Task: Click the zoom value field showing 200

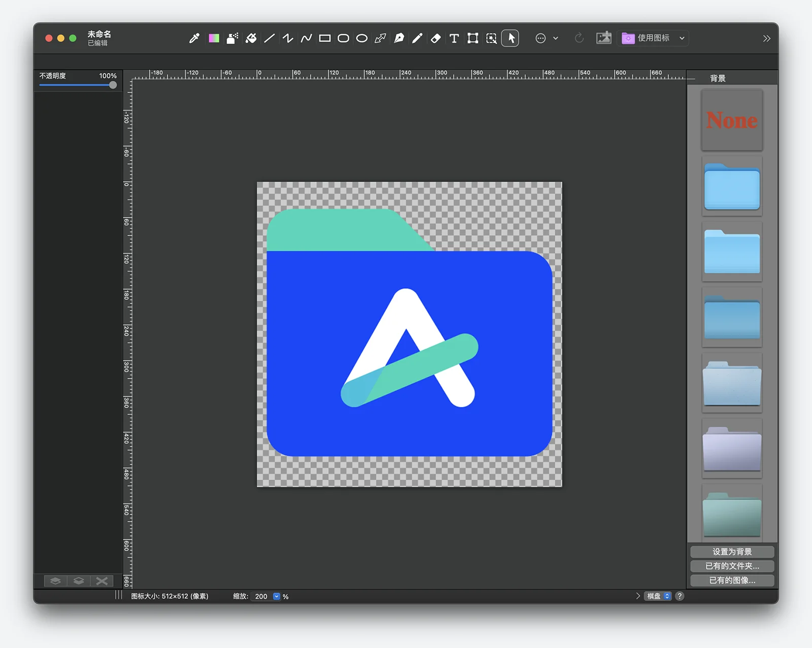Action: click(261, 596)
